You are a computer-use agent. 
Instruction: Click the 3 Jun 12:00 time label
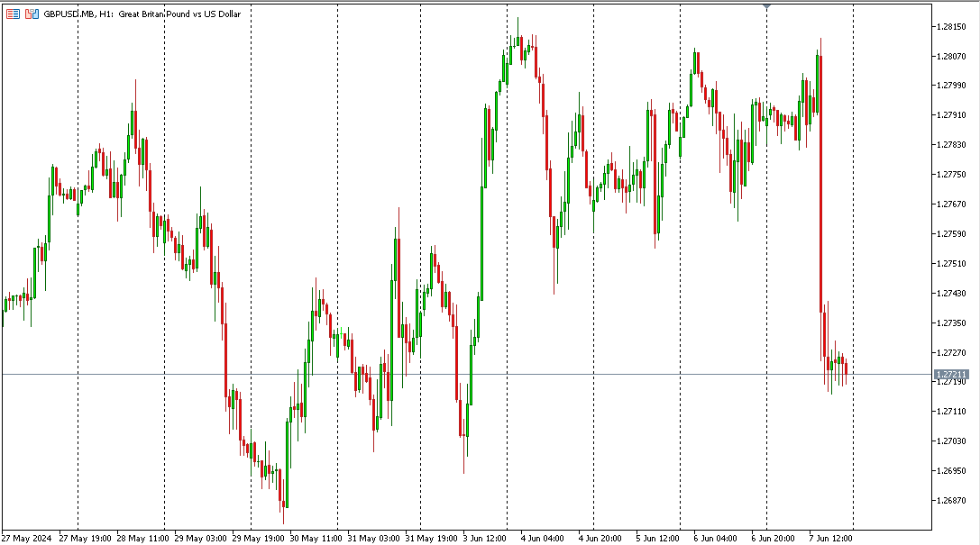coord(484,538)
